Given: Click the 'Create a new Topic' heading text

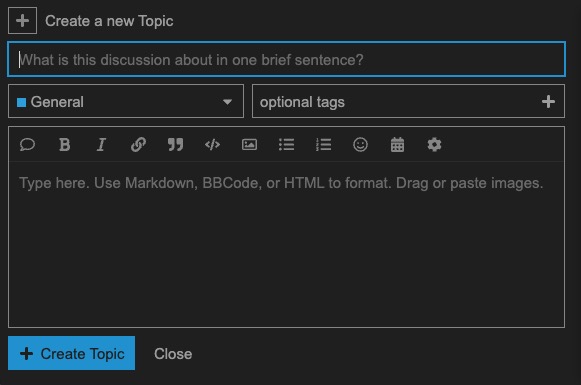Looking at the screenshot, I should pos(109,21).
